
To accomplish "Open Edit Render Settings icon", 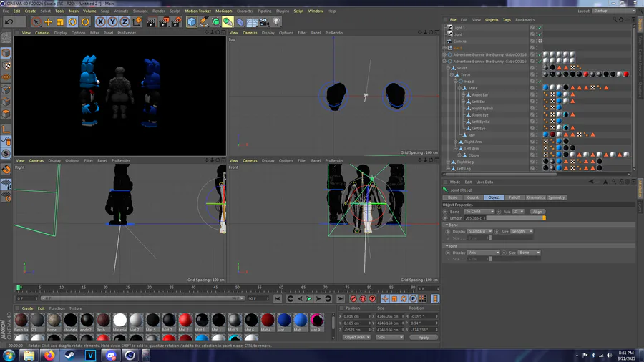I will tap(176, 21).
